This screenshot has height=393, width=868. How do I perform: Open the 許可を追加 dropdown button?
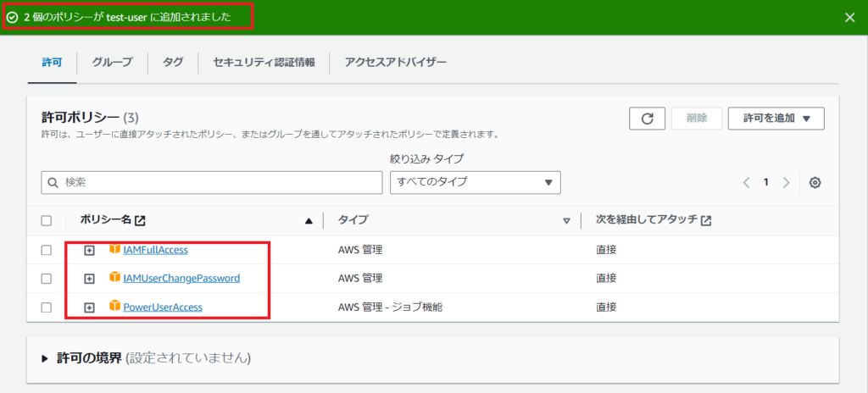tap(776, 119)
